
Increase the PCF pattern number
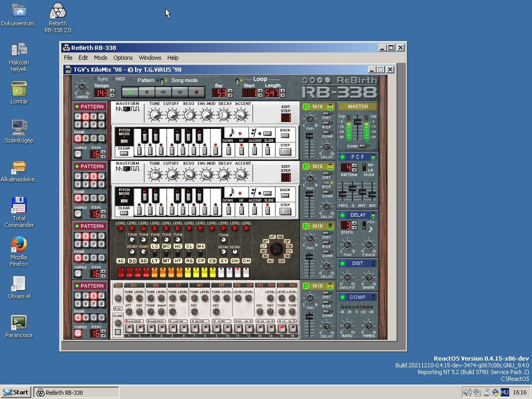(354, 166)
